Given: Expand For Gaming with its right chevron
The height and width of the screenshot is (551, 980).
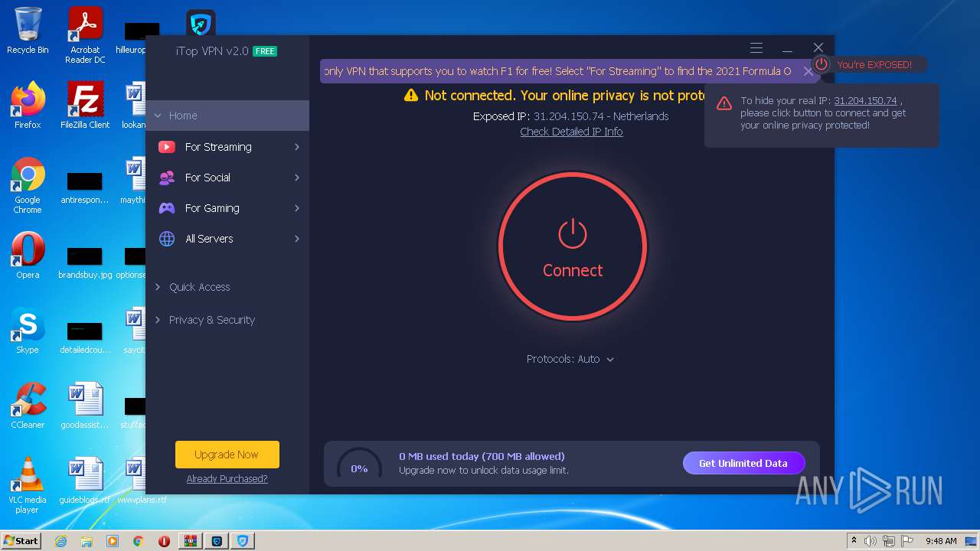Looking at the screenshot, I should (297, 208).
